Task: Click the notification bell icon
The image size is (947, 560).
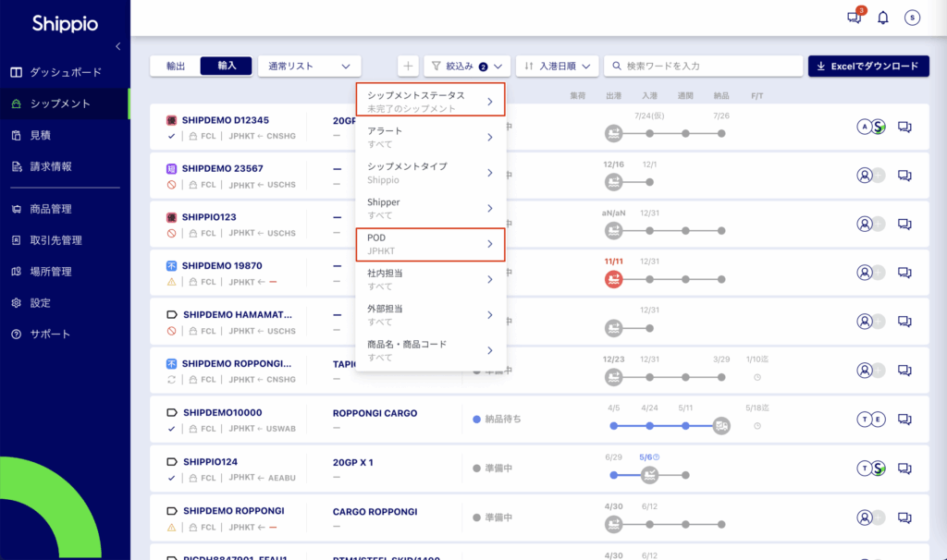Action: click(x=883, y=18)
